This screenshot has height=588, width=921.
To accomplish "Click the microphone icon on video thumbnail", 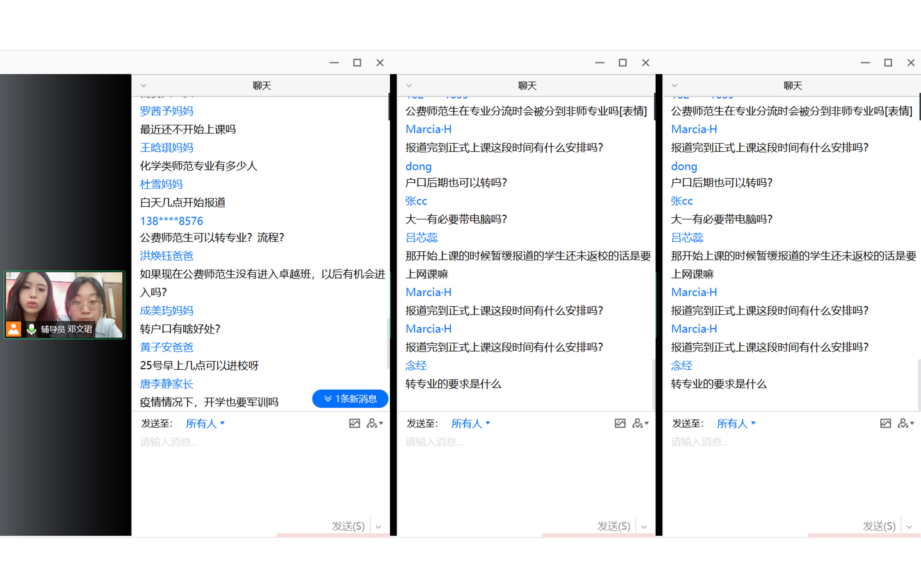I will [31, 329].
